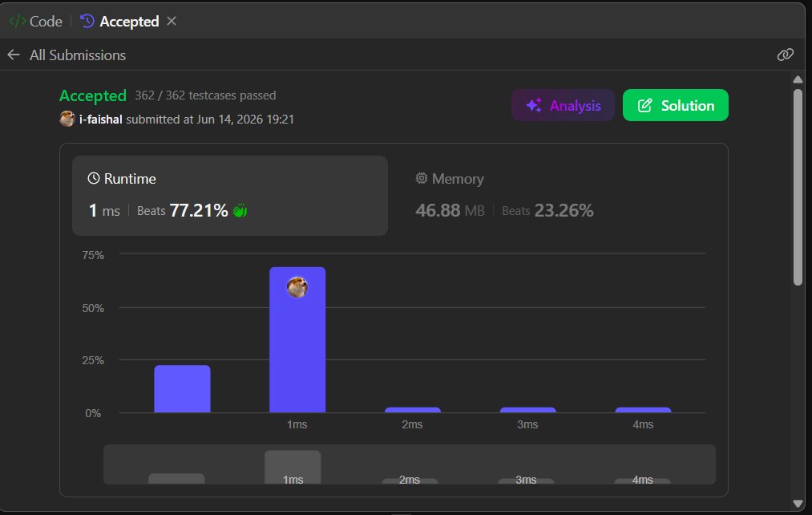Click the Analysis sparkle icon
The width and height of the screenshot is (812, 515).
tap(534, 105)
